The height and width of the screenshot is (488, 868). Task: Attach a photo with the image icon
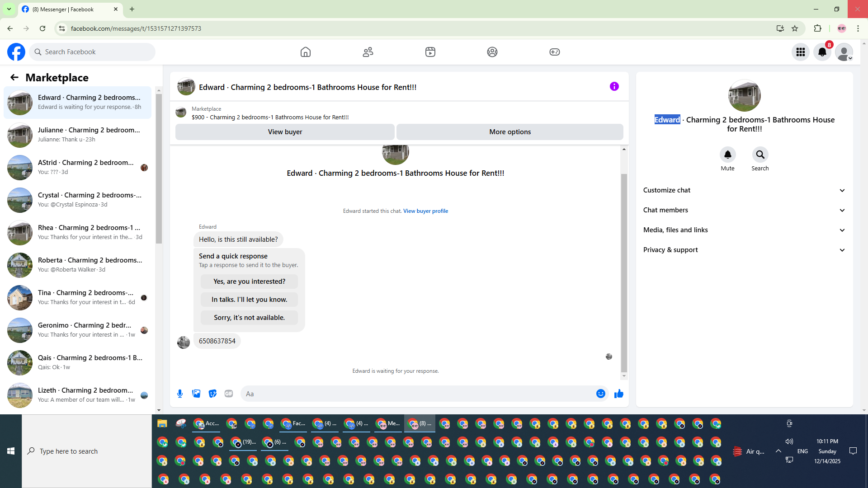click(196, 394)
